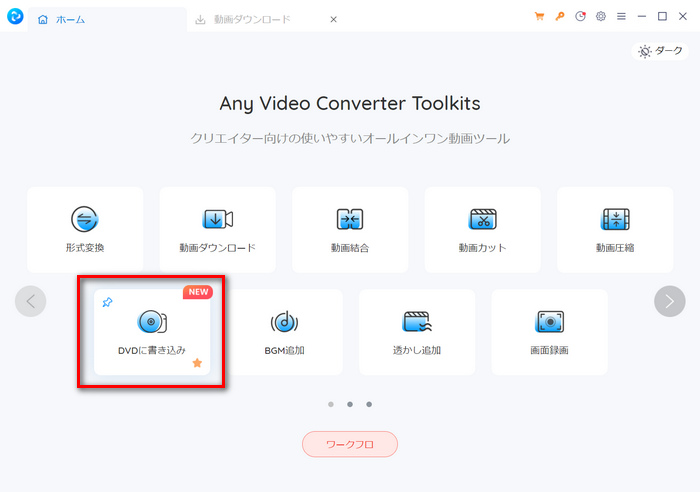The width and height of the screenshot is (700, 492).
Task: Click the star icon on DVD card
Action: coord(197,363)
